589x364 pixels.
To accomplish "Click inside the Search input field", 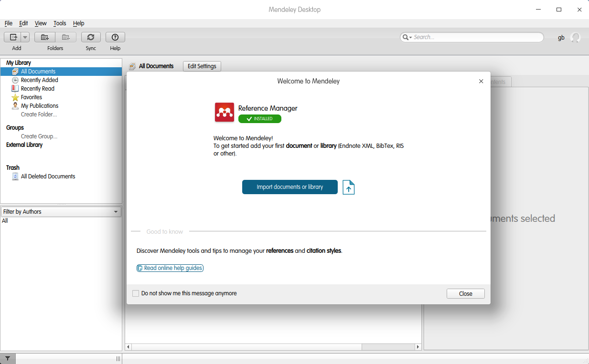I will 475,37.
